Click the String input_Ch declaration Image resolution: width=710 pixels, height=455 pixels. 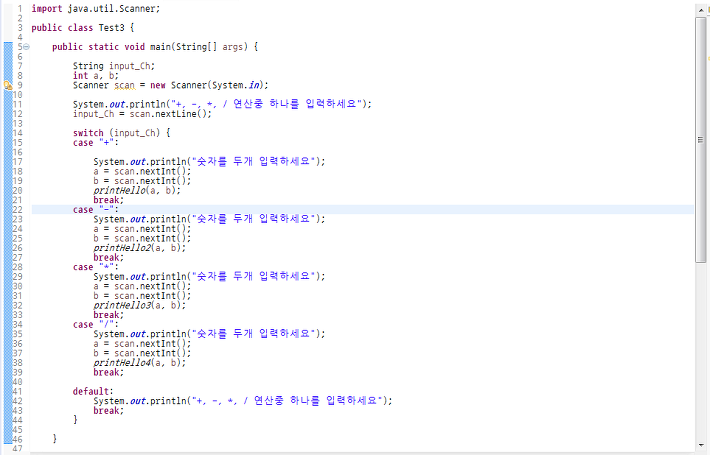click(x=114, y=66)
